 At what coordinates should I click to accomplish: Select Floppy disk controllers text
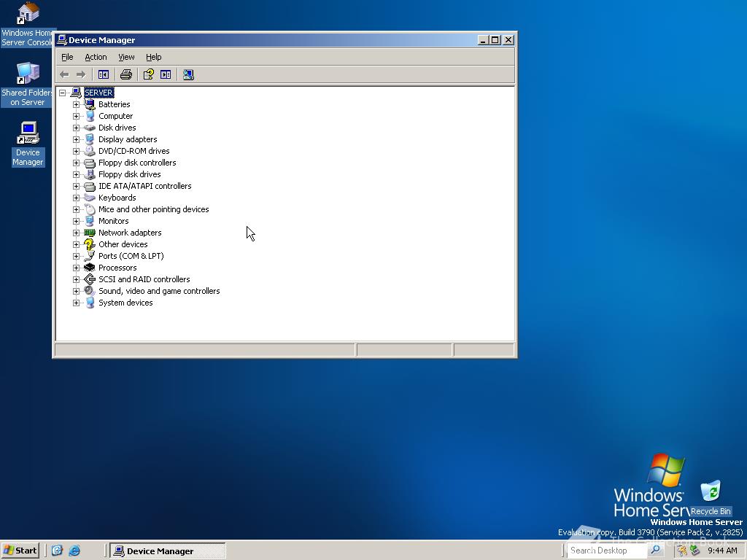pyautogui.click(x=137, y=163)
